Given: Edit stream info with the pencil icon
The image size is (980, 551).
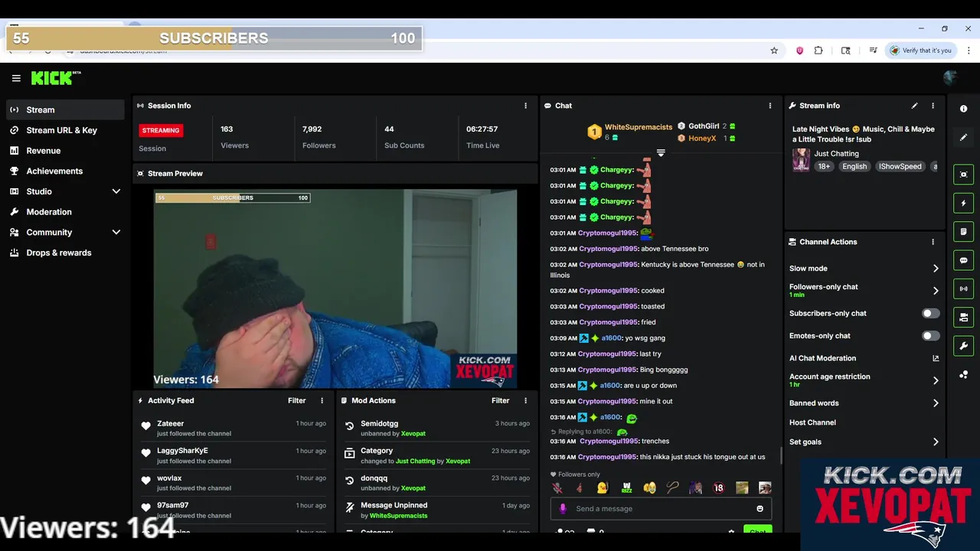Looking at the screenshot, I should click(914, 106).
